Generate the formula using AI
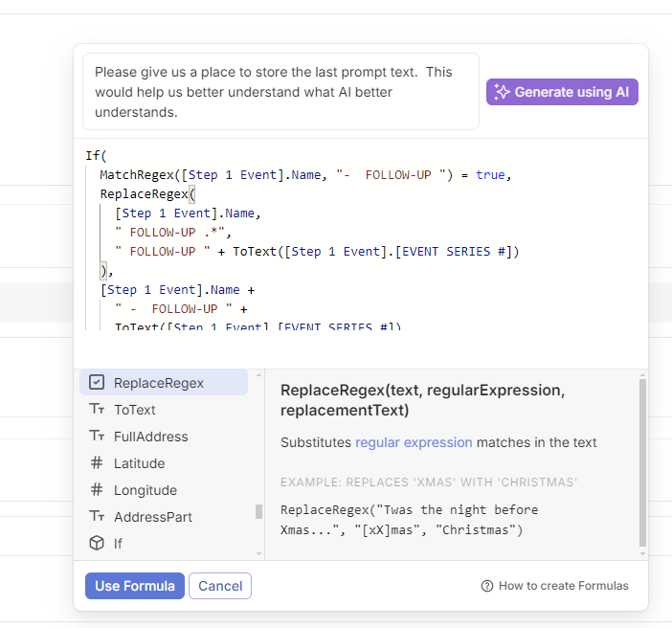 (x=562, y=92)
